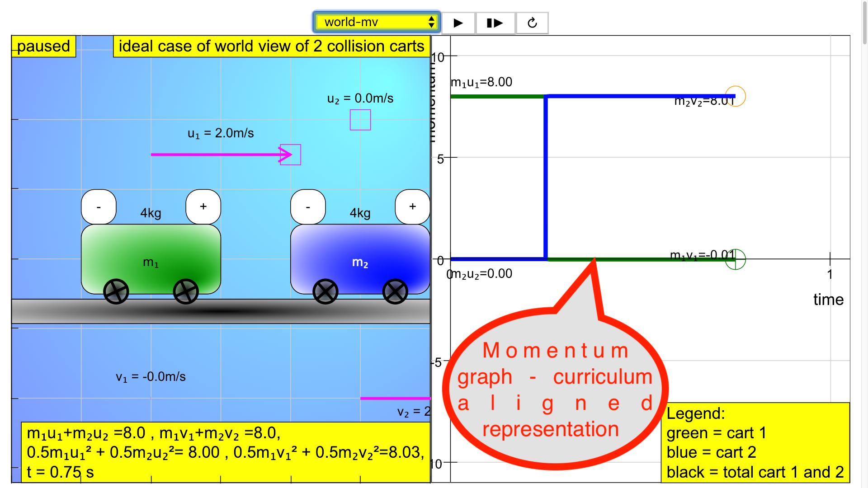This screenshot has height=488, width=868.
Task: Click the reset simulation button
Action: click(532, 23)
